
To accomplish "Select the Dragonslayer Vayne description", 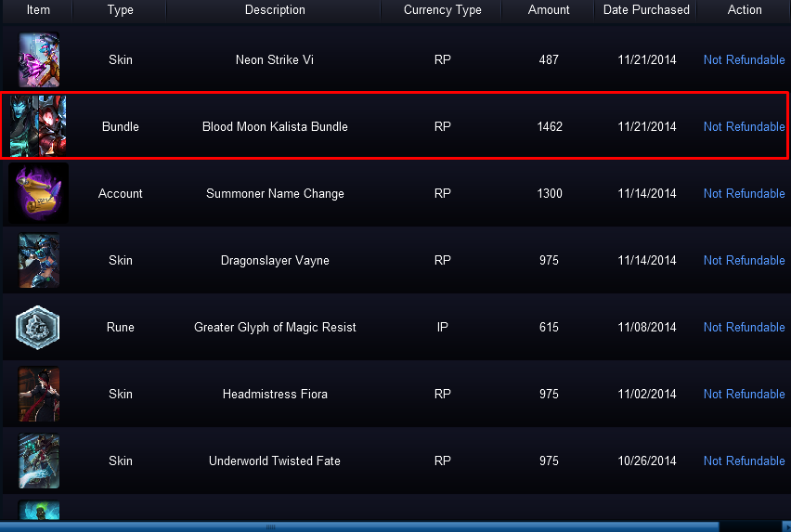I will [275, 260].
